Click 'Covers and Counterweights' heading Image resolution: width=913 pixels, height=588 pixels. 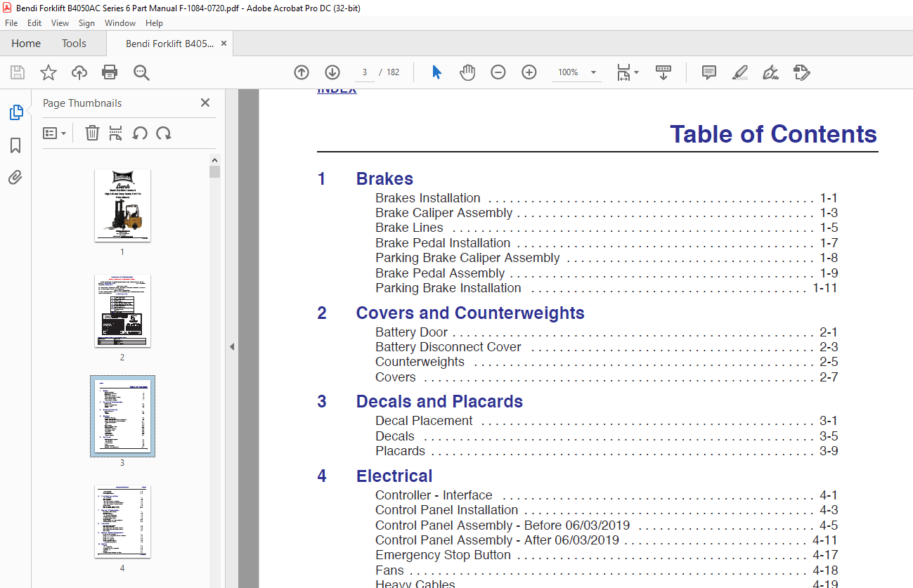pyautogui.click(x=470, y=313)
